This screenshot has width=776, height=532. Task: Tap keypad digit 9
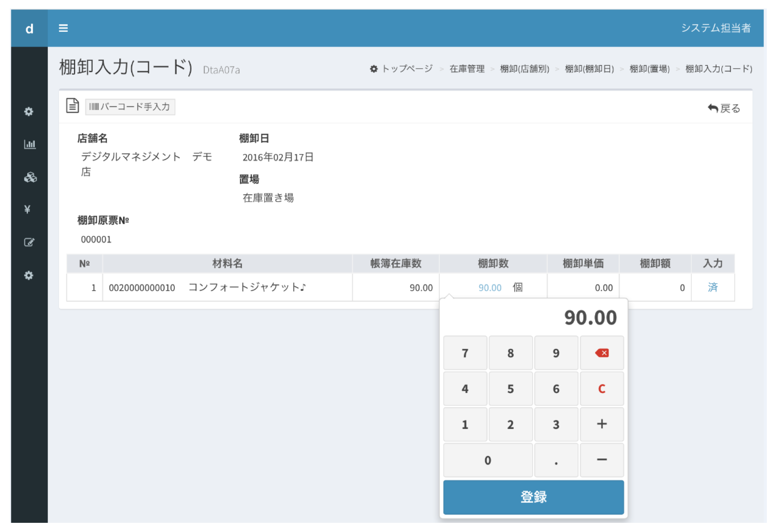556,353
